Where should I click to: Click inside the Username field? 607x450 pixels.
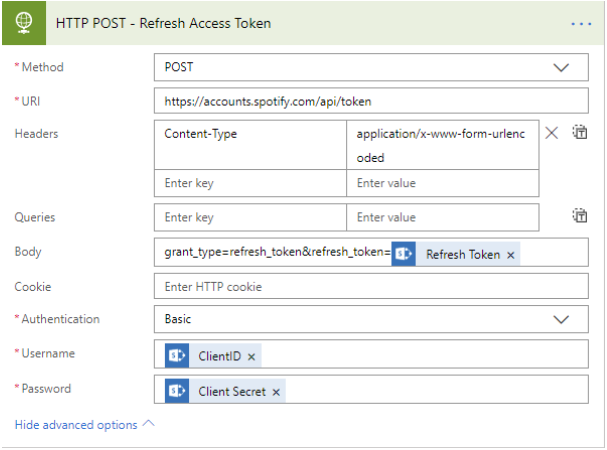371,354
